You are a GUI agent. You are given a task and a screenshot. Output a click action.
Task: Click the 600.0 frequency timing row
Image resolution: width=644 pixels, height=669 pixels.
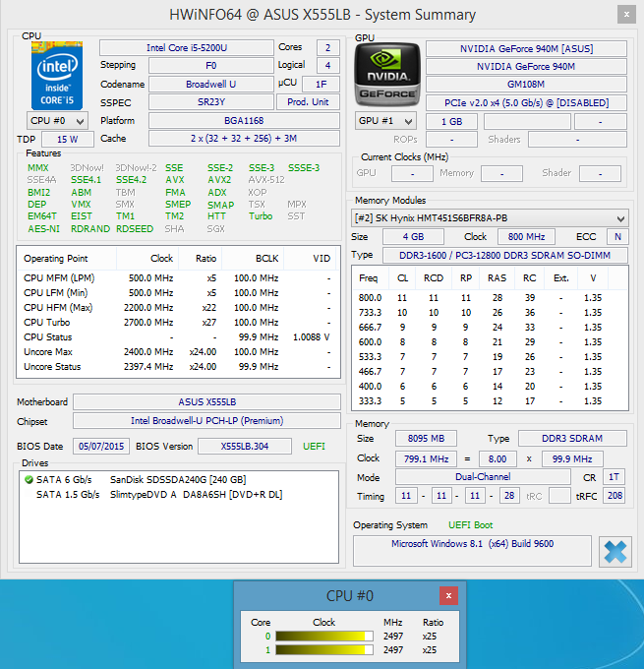pyautogui.click(x=490, y=342)
